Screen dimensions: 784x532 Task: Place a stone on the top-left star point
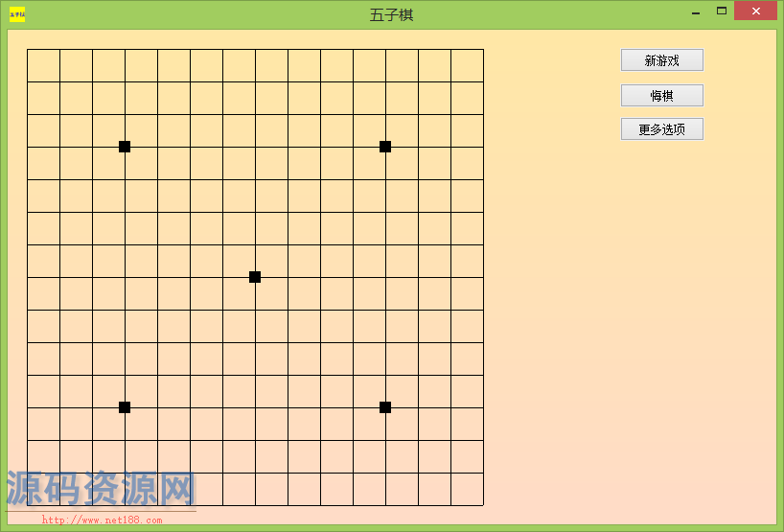point(125,147)
